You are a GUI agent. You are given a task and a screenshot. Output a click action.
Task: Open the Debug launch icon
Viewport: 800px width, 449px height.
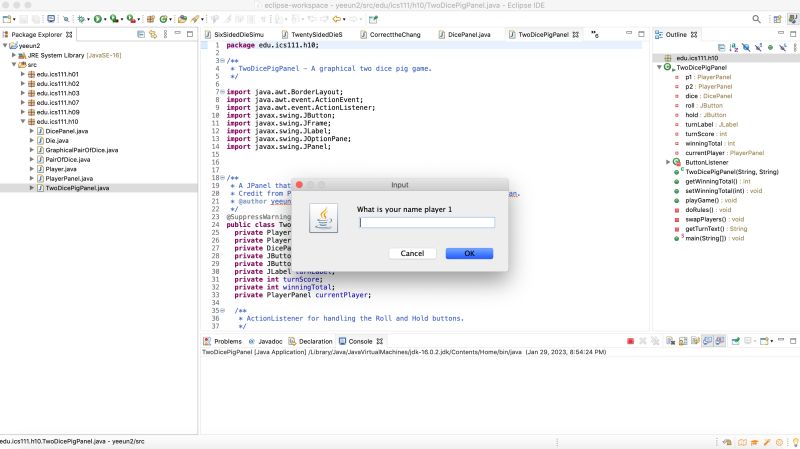pos(81,19)
